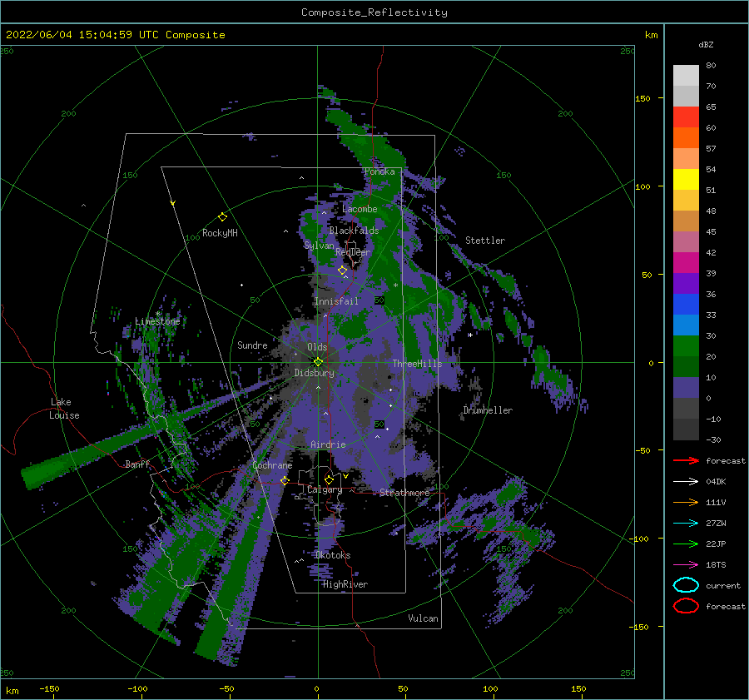Click the 150 km right axis label
The width and height of the screenshot is (749, 700).
pos(642,98)
